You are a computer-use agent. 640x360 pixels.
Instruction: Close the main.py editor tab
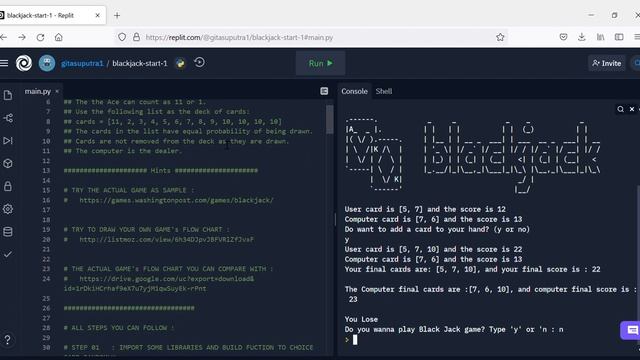pyautogui.click(x=57, y=91)
